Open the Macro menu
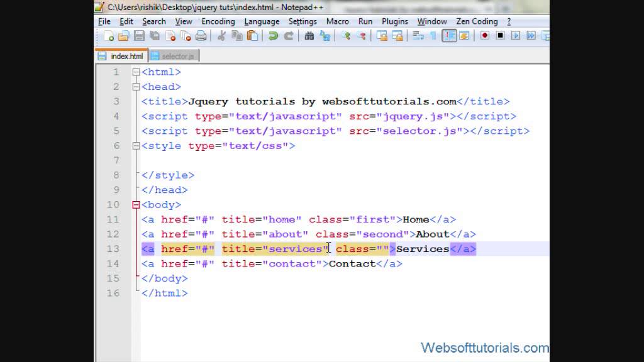644x362 pixels. point(338,21)
